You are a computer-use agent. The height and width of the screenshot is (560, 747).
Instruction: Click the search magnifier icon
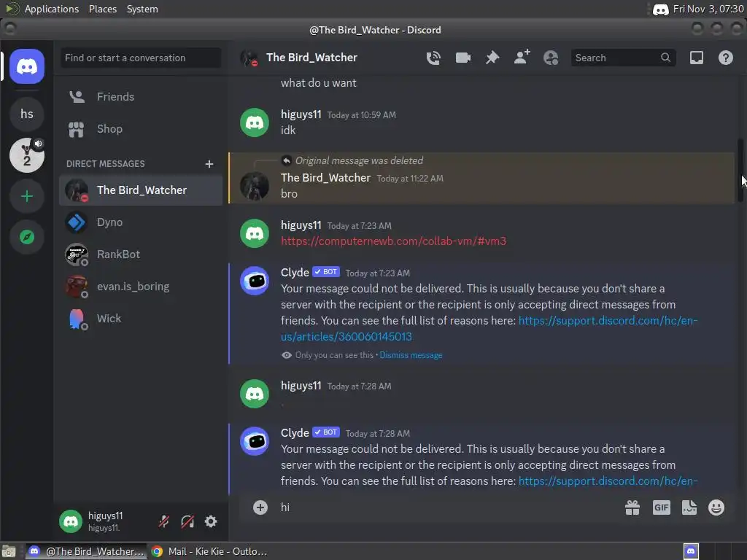[665, 58]
